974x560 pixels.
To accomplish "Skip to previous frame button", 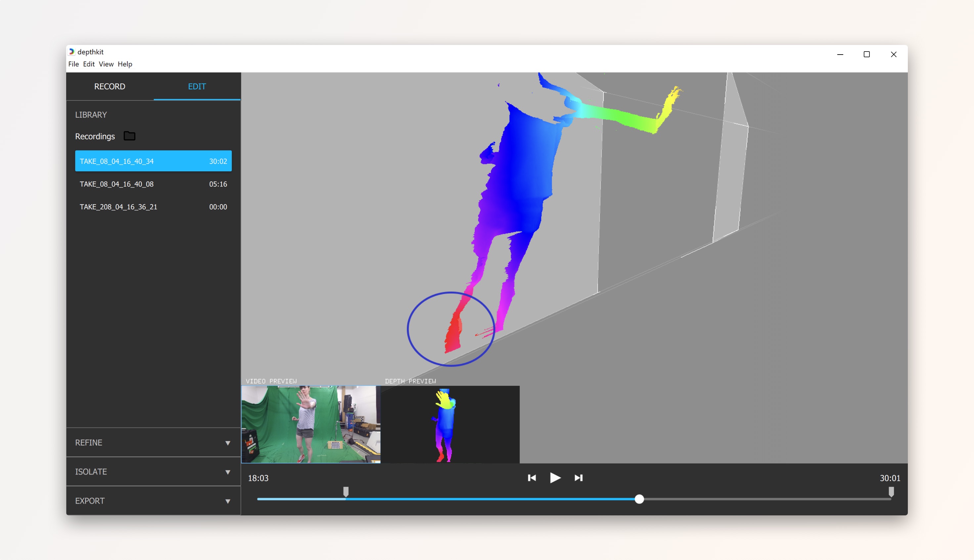I will point(532,478).
